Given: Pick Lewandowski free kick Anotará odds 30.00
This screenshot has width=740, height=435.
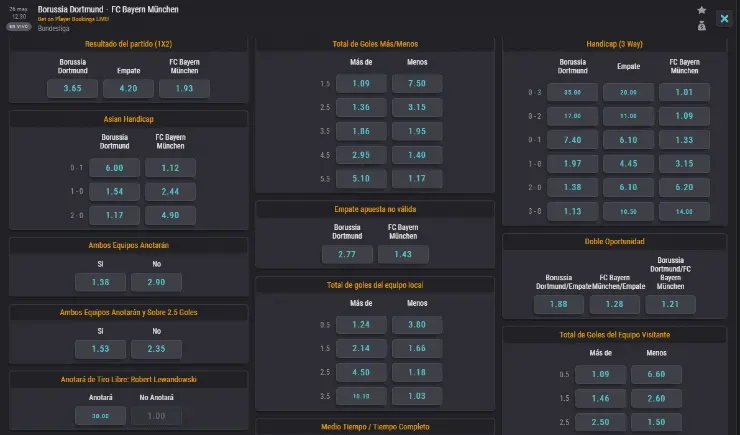Looking at the screenshot, I should click(x=100, y=416).
